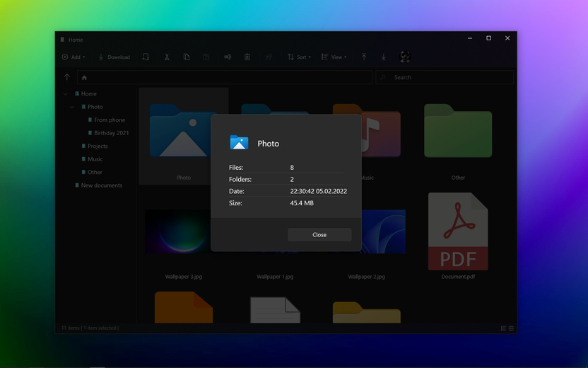Screen dimensions: 588x368
Task: Click the Share icon in toolbar
Action: click(x=269, y=57)
